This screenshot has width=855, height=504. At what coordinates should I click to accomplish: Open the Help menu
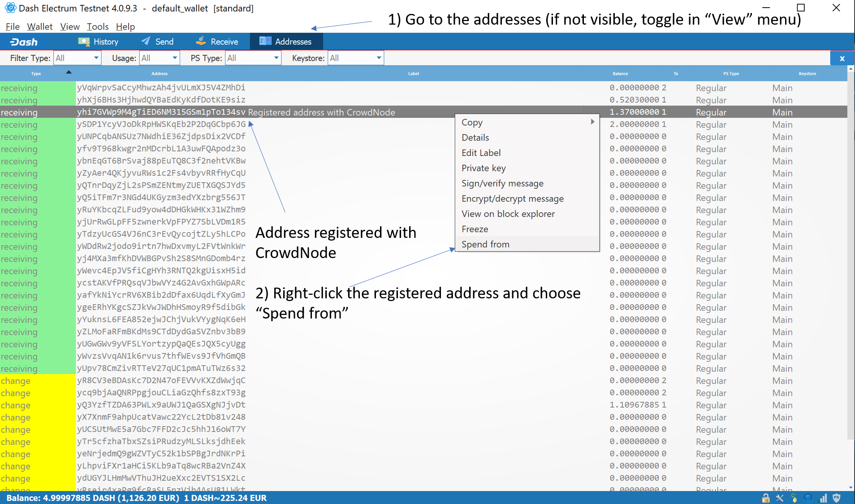point(125,26)
